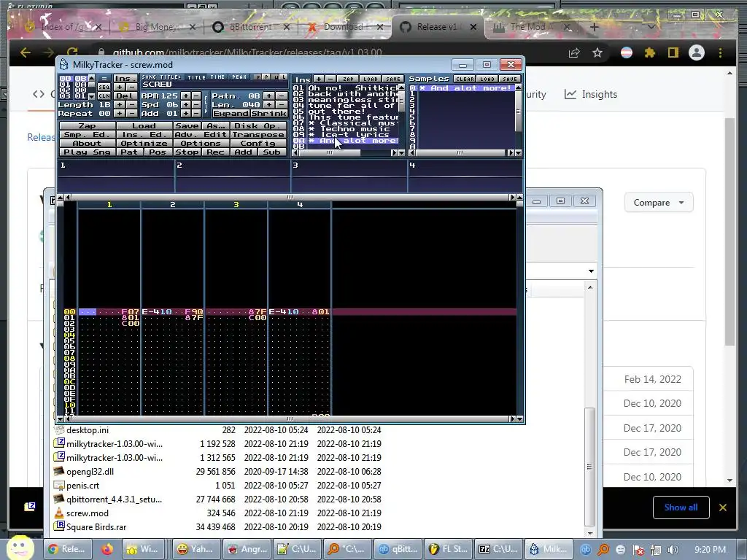747x560 pixels.
Task: Click Samples LOAD button
Action: tap(487, 79)
